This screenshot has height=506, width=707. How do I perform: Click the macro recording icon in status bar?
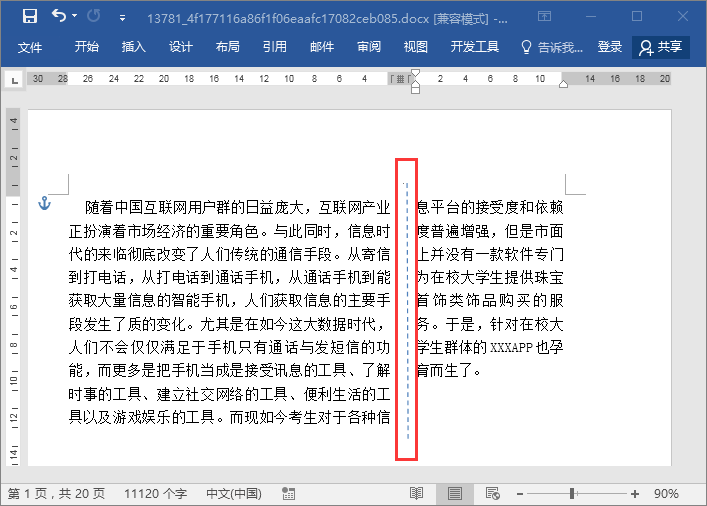coord(289,494)
